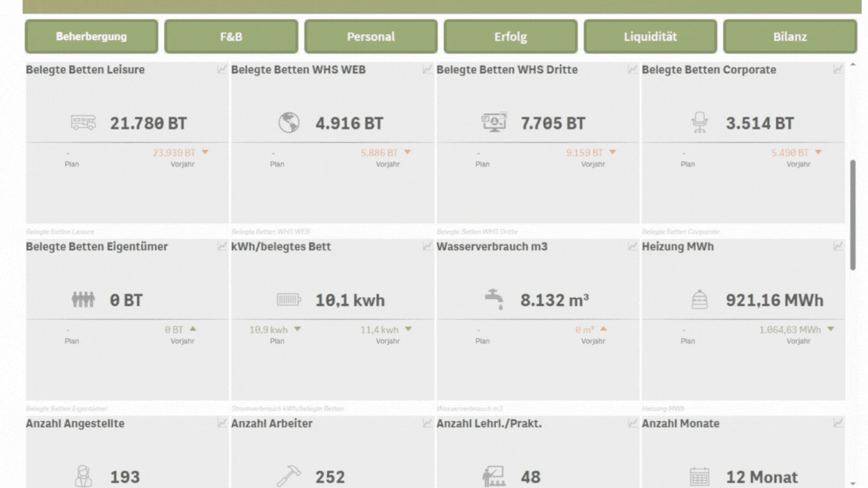Screen dimensions: 868x488
Task: Click the radiator icon in kWh/belegtes Bett
Action: (289, 300)
